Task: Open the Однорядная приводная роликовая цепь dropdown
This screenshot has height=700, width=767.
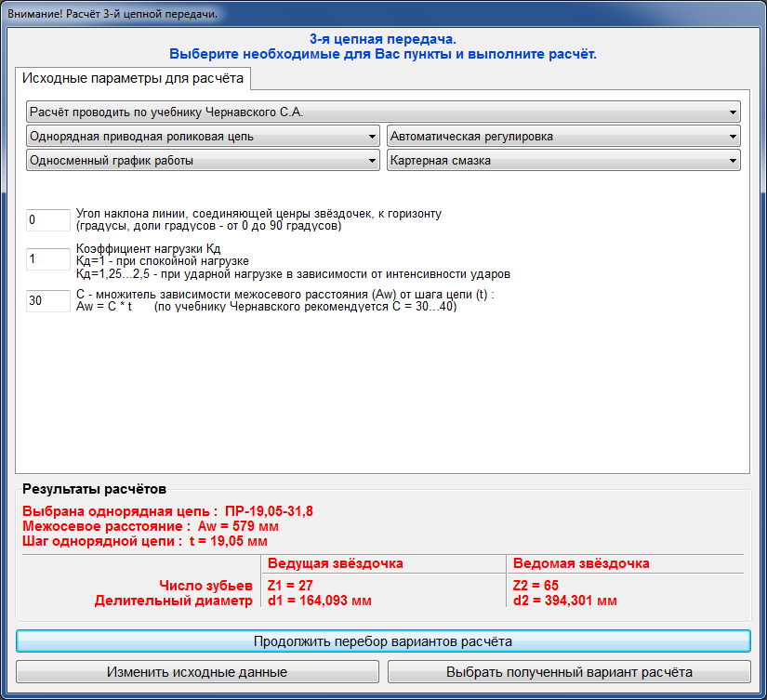Action: coord(203,136)
